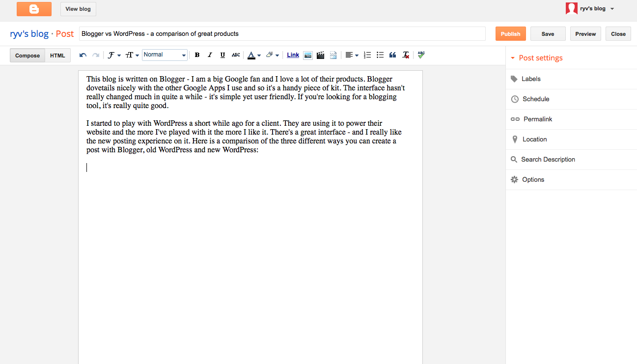637x364 pixels.
Task: Click into the post title field
Action: click(x=282, y=34)
